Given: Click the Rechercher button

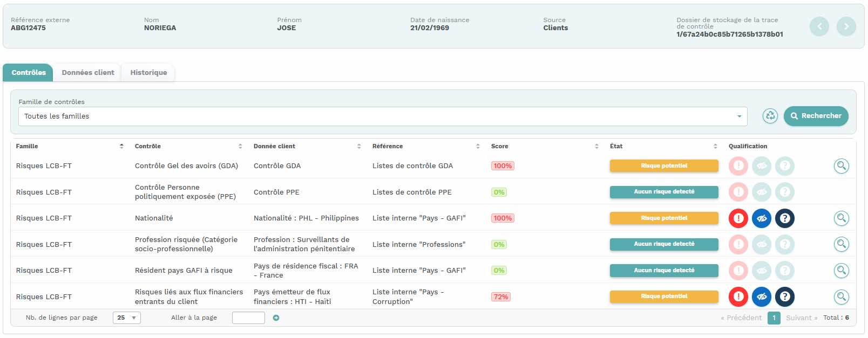Looking at the screenshot, I should (x=816, y=116).
